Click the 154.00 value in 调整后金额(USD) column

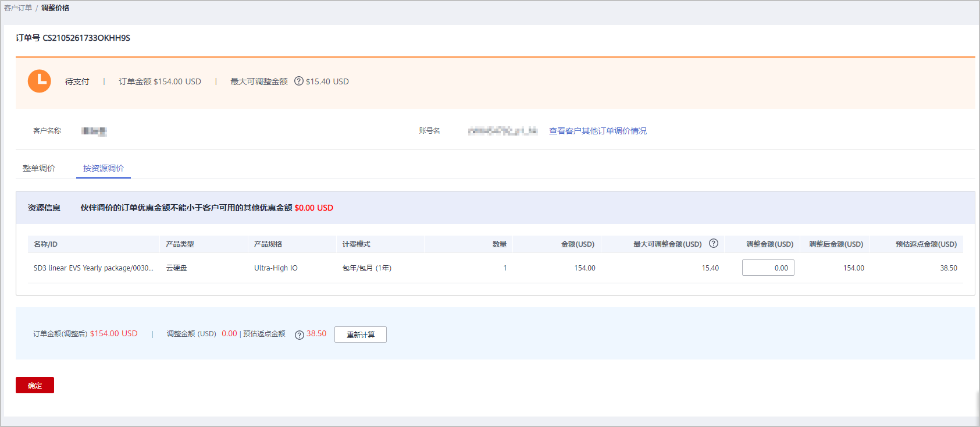coord(854,268)
